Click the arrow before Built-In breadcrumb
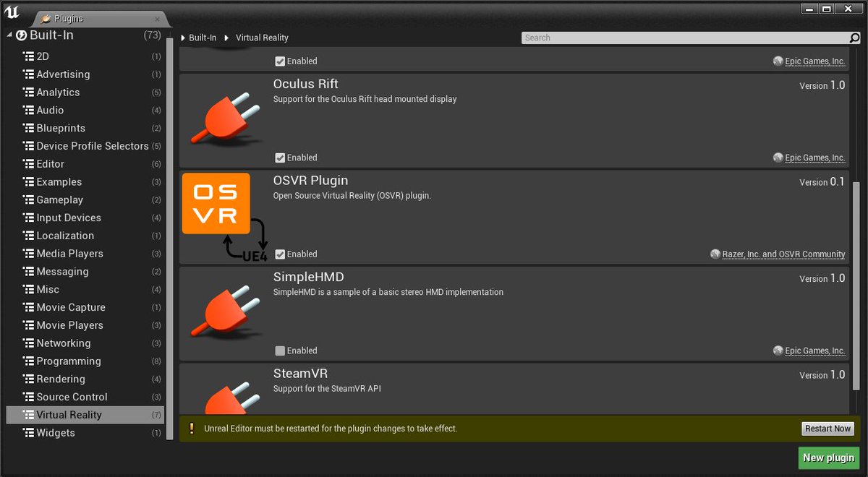Image resolution: width=868 pixels, height=477 pixels. pos(184,38)
